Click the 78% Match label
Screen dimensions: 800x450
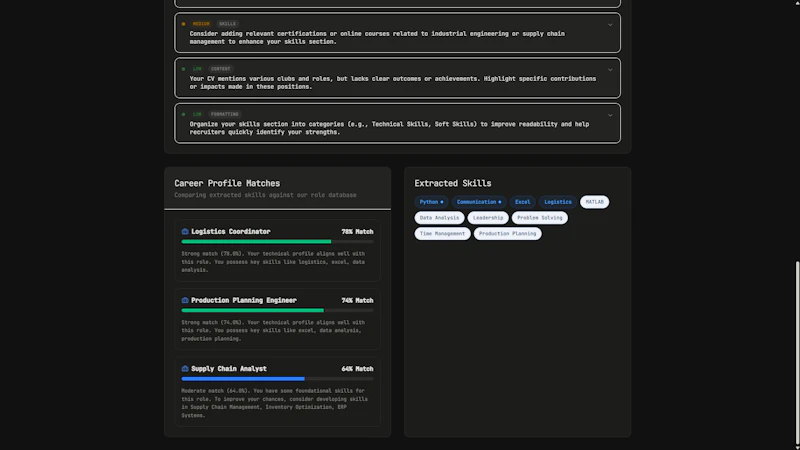tap(357, 232)
